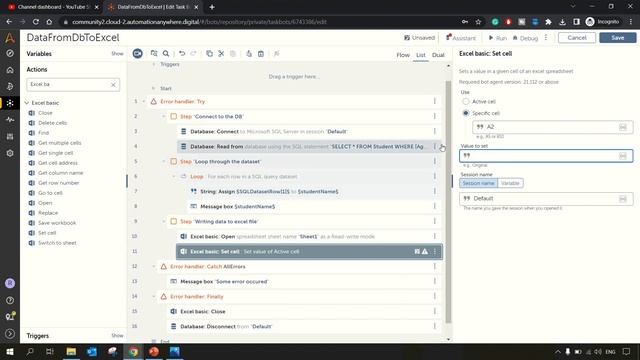
Task: Click the Save button
Action: (618, 38)
